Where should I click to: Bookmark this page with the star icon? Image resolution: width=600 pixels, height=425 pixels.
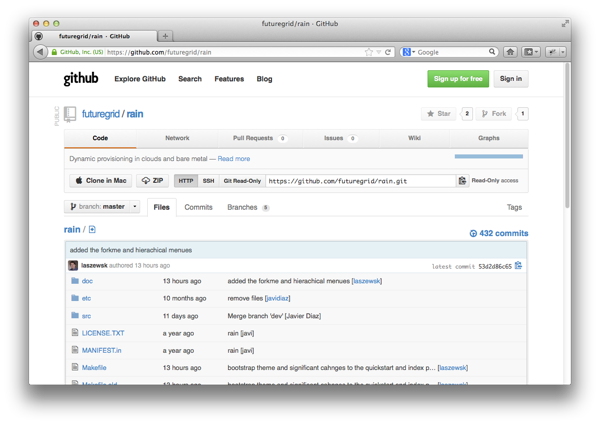point(368,52)
